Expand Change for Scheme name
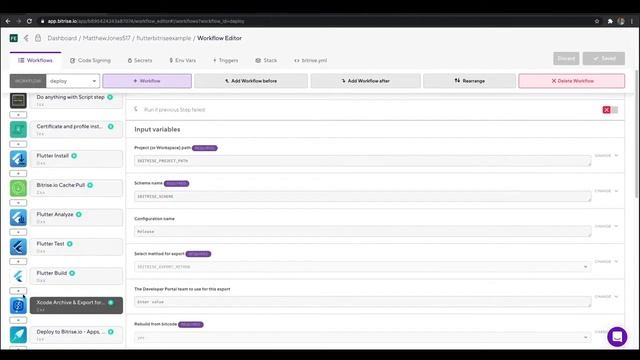This screenshot has width=640, height=360. coord(606,191)
